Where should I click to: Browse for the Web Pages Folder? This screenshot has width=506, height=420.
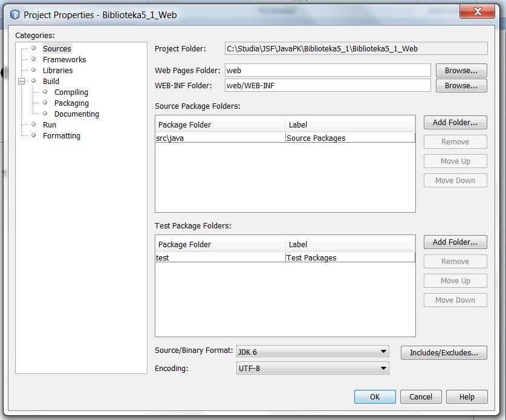click(461, 70)
